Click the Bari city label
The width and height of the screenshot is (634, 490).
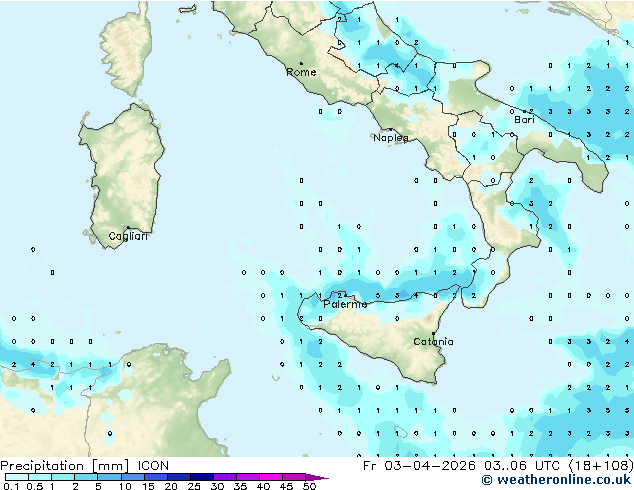click(524, 120)
